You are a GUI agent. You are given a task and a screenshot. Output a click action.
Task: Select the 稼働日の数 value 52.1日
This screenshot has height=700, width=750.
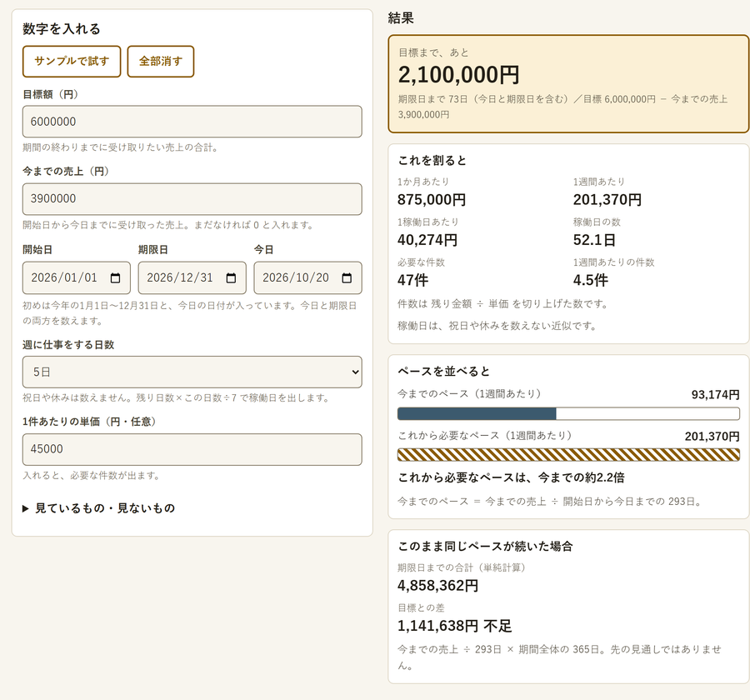594,240
